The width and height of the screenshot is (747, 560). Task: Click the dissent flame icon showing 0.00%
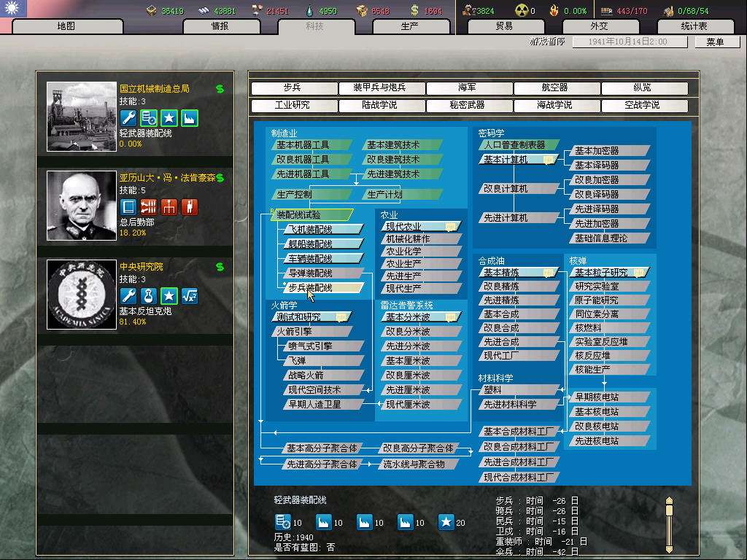click(x=554, y=10)
